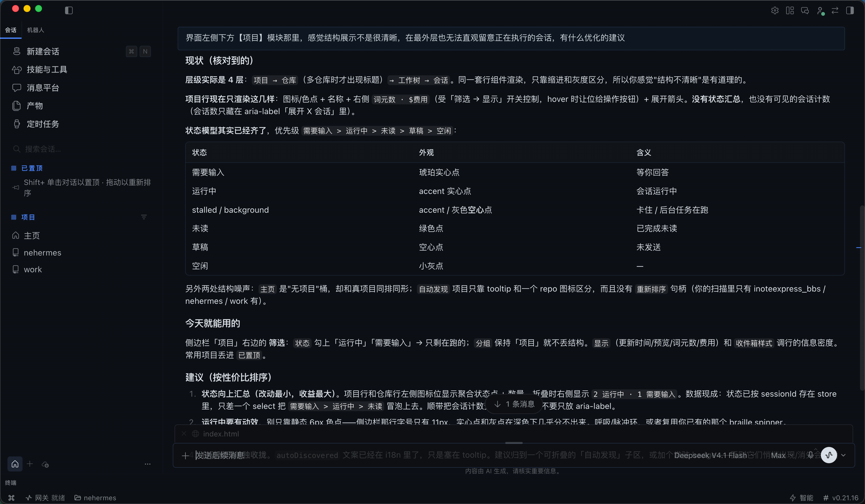Open the three-dots more menu in sidebar
The width and height of the screenshot is (865, 504).
148,464
